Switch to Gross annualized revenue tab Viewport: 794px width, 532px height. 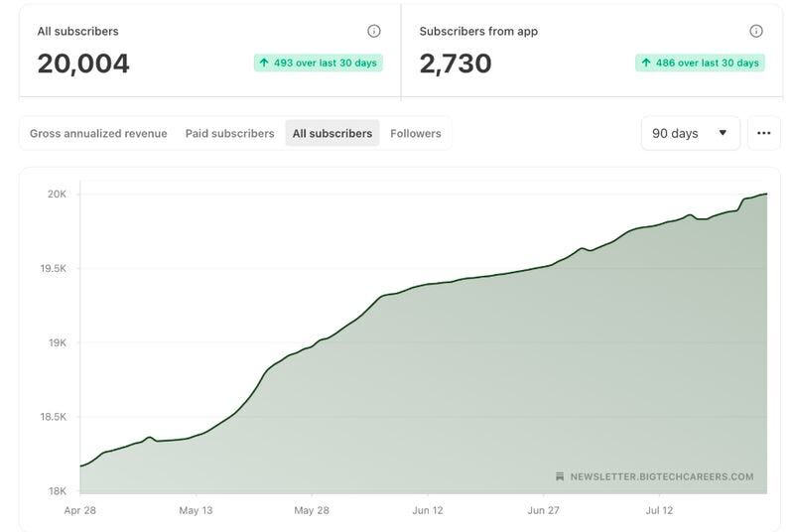pos(98,133)
